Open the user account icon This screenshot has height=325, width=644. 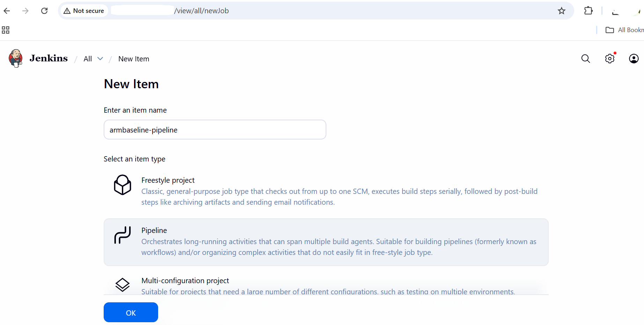coord(634,59)
